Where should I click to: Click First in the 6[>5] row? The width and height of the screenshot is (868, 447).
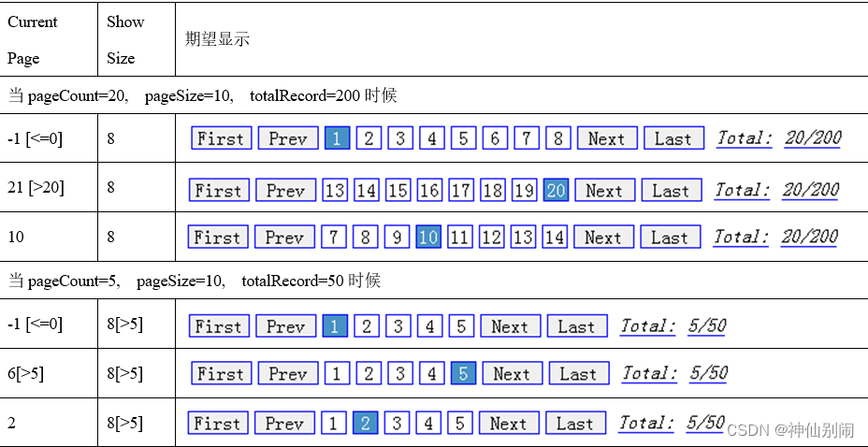pos(222,373)
